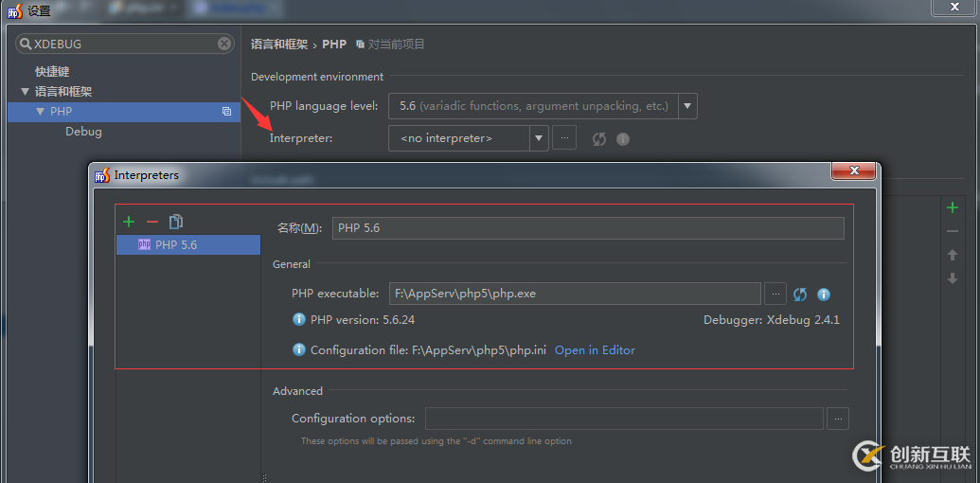Collapse 语言和框架 tree node

click(x=25, y=91)
